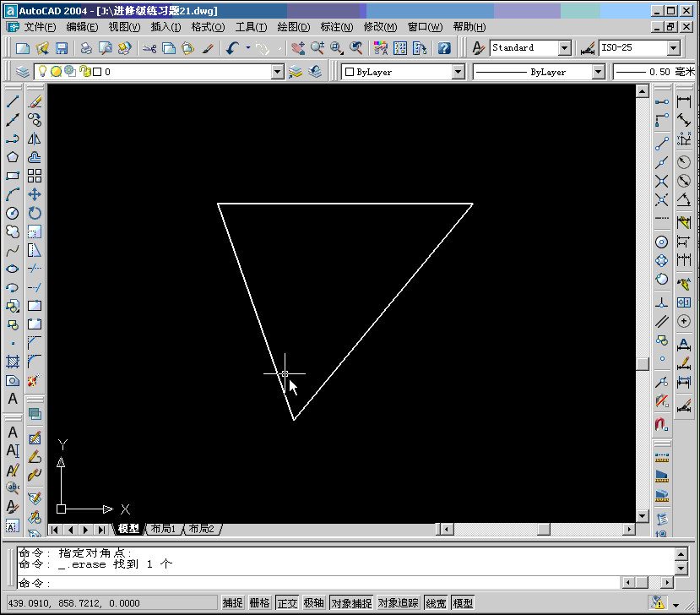Open the status bar tray settings arrow

click(x=676, y=605)
